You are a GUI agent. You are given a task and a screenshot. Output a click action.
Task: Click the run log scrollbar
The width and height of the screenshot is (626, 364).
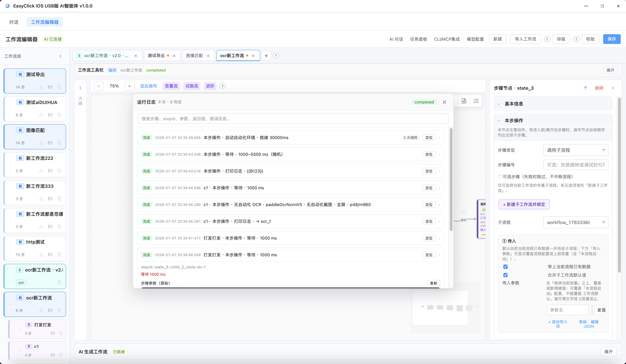pos(451,179)
